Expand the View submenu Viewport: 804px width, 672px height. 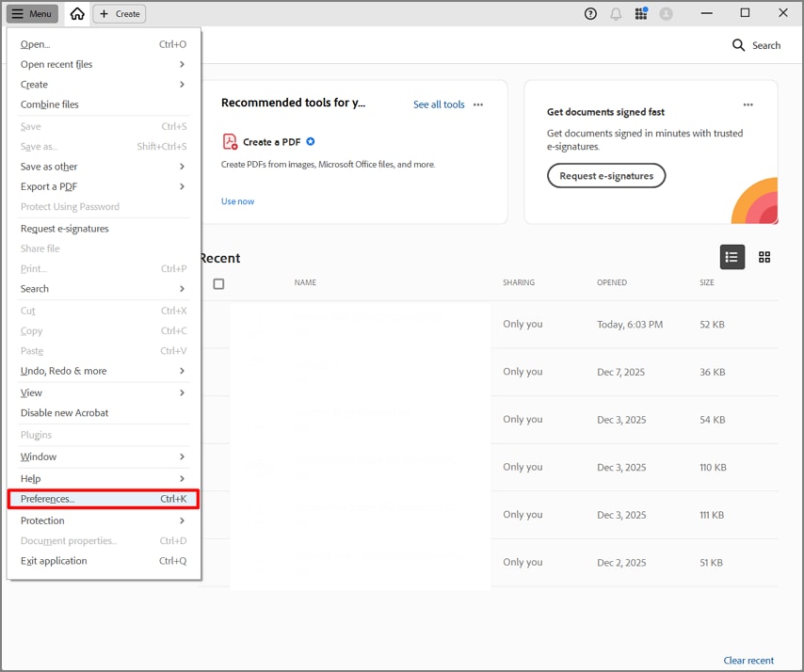click(104, 392)
